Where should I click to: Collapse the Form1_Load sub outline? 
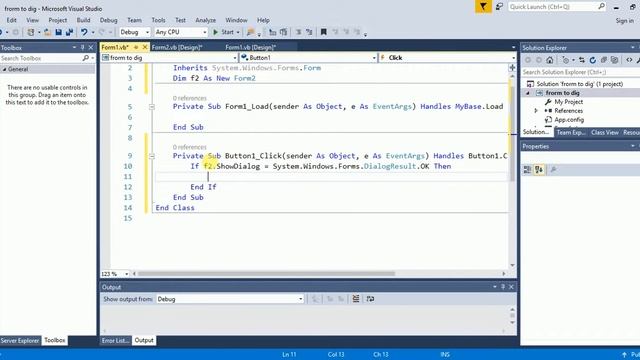click(152, 107)
